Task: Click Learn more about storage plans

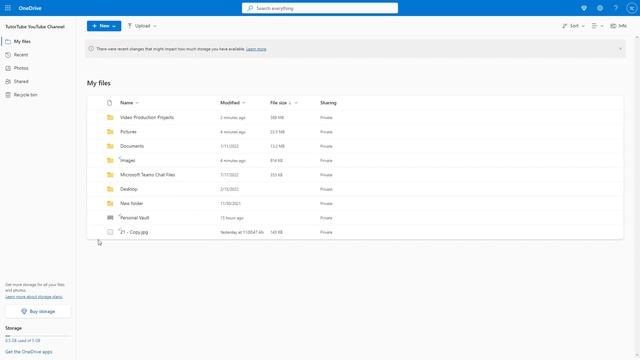Action: coord(34,297)
